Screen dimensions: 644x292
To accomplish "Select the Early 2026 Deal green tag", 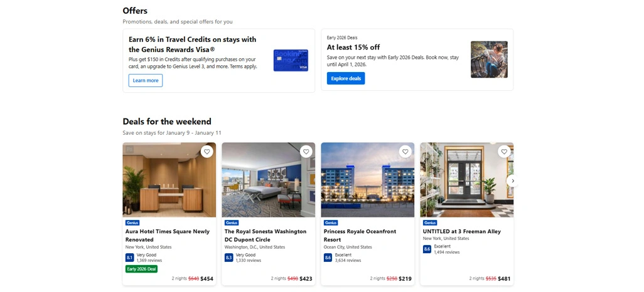I will (x=141, y=269).
